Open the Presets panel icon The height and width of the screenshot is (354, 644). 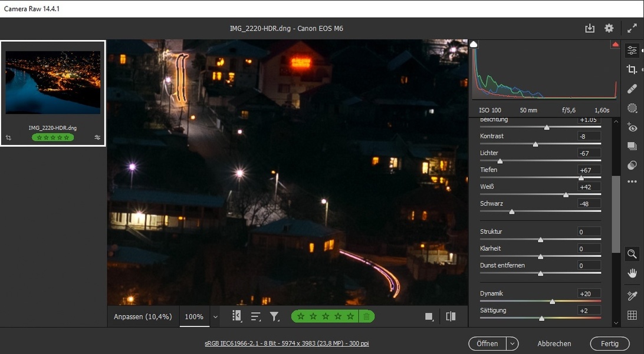[632, 166]
